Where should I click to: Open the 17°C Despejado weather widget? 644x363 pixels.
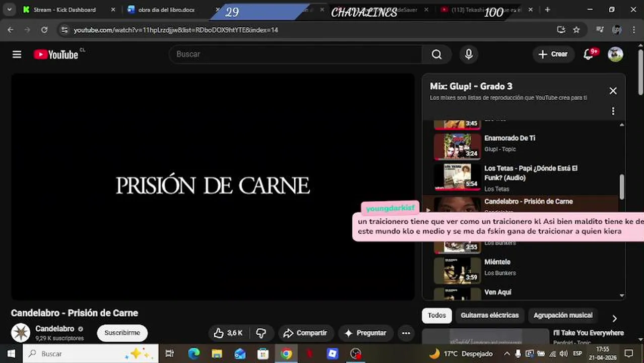tap(461, 353)
